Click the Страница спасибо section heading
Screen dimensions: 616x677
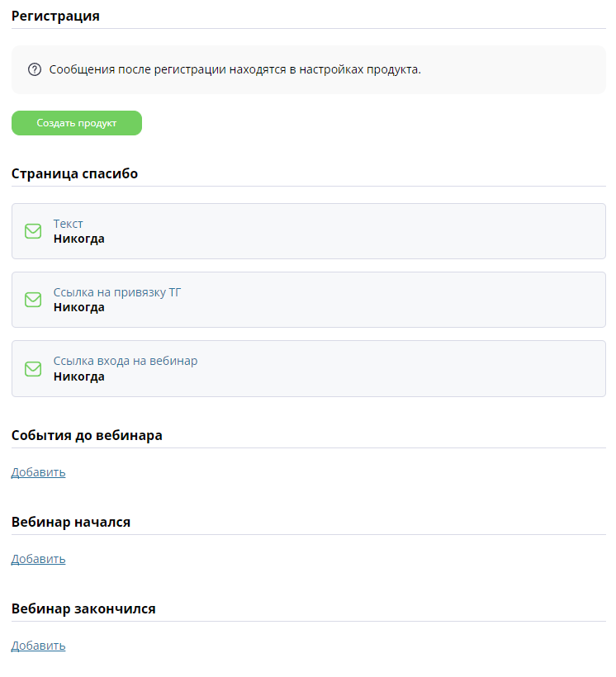point(75,173)
